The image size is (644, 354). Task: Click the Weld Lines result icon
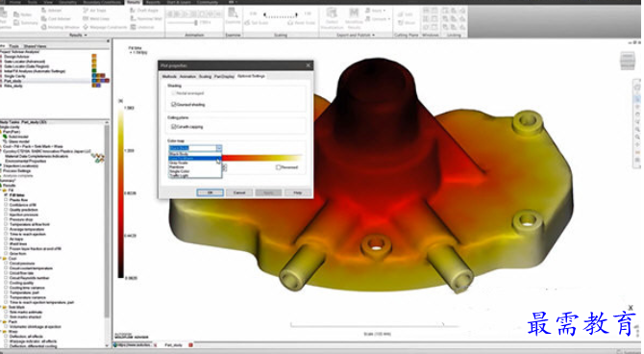pyautogui.click(x=86, y=19)
